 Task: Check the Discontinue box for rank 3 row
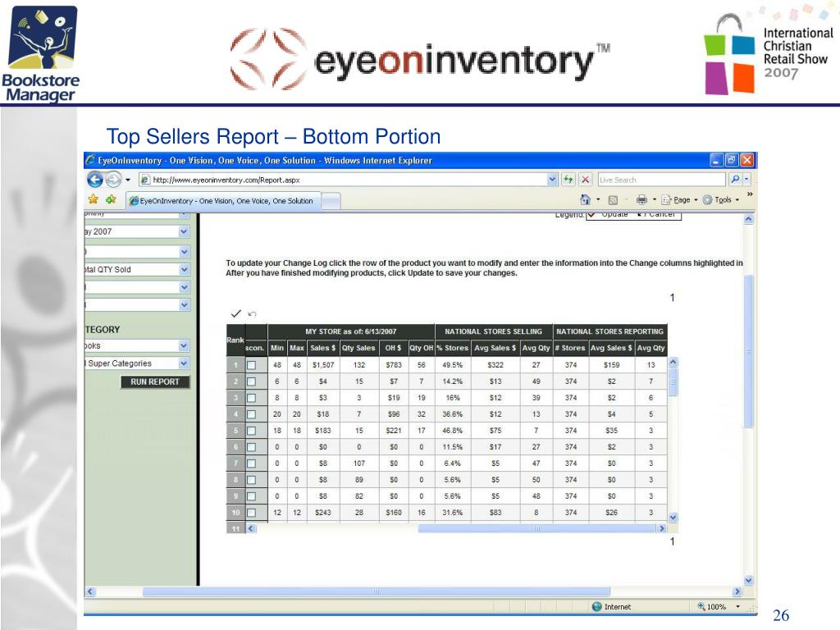pos(251,398)
